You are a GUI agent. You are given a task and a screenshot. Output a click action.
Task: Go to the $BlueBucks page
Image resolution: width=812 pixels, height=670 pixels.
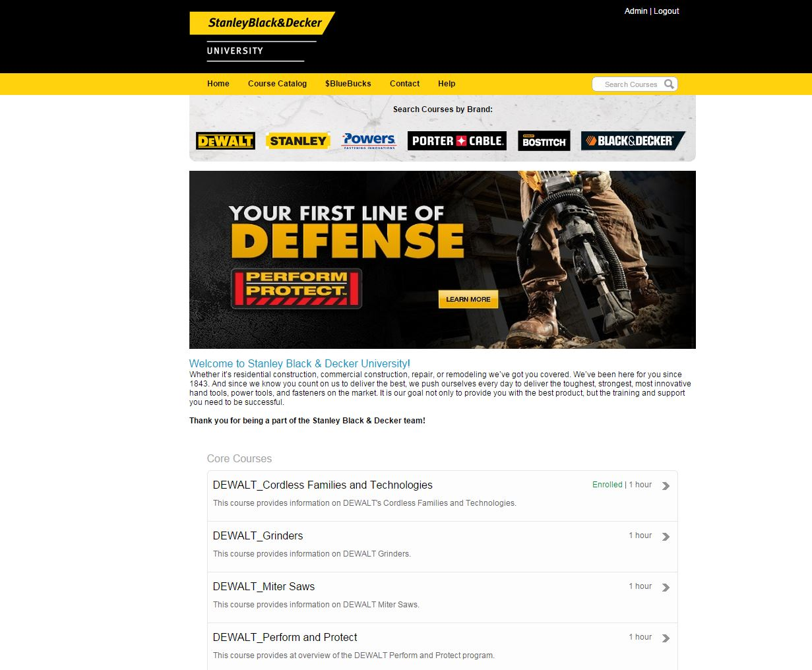click(348, 84)
